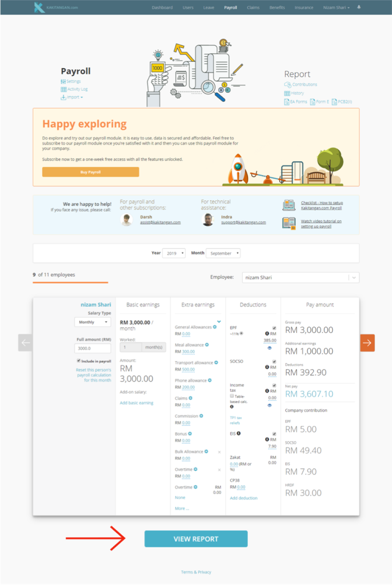Open the History report icon
Viewport: 392px width, 585px height.
tap(287, 93)
